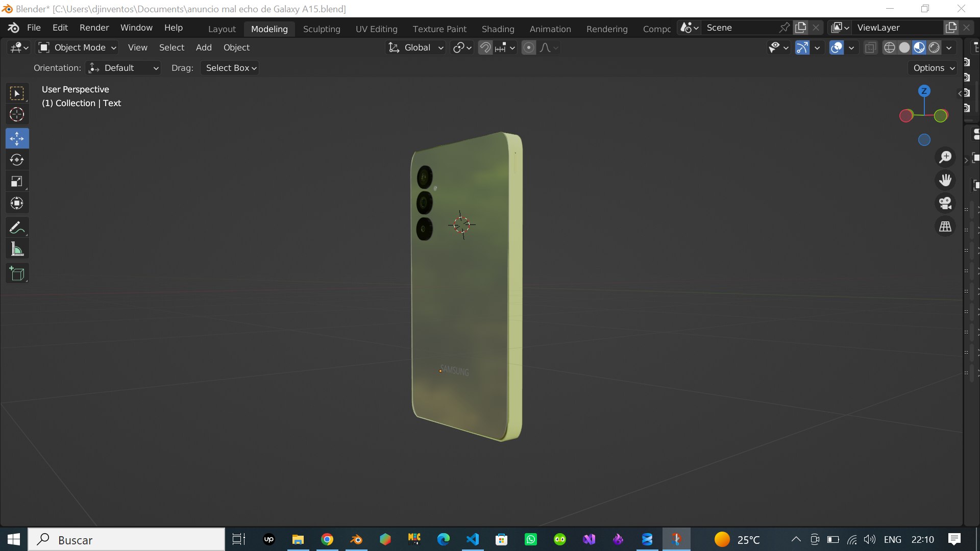Toggle viewport overlays button
The width and height of the screenshot is (980, 551).
837,47
